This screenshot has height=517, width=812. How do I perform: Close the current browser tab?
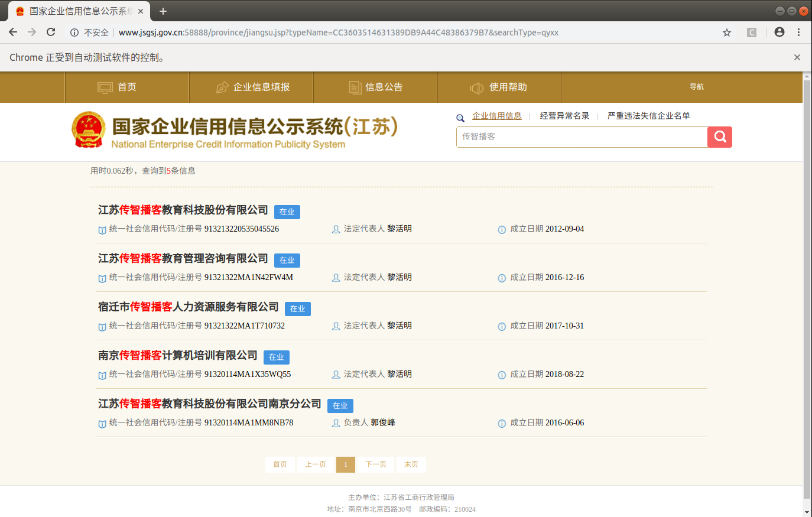[x=141, y=11]
